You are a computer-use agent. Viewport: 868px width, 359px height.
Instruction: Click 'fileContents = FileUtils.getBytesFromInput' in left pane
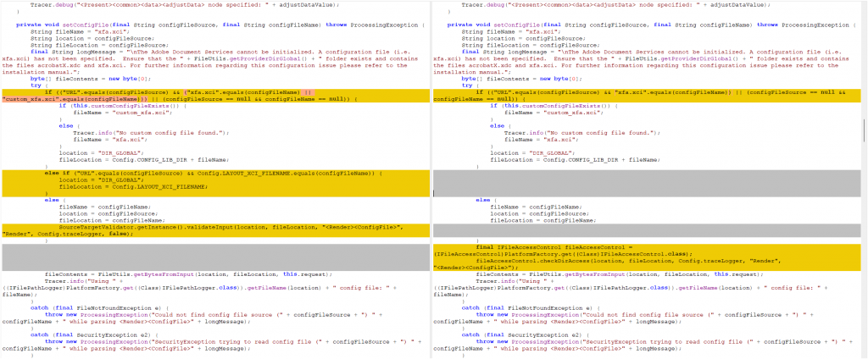tap(190, 274)
